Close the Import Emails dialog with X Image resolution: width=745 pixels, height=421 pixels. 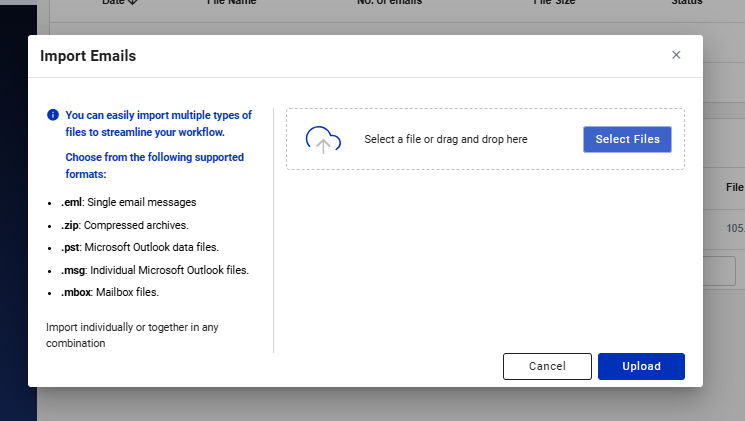[676, 55]
